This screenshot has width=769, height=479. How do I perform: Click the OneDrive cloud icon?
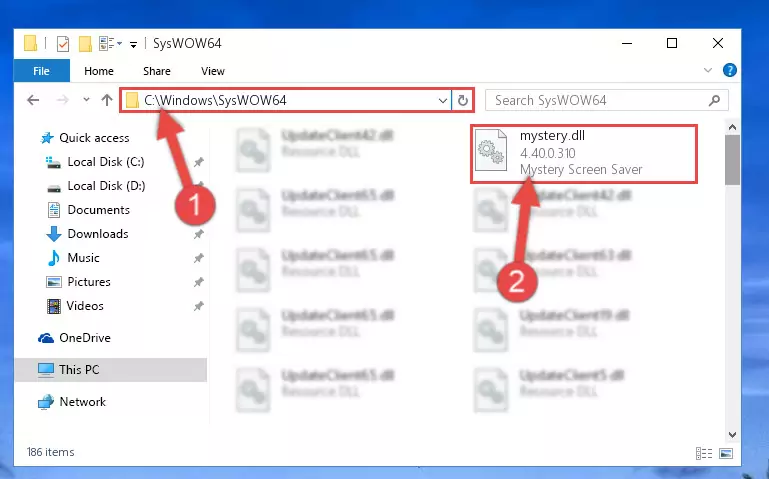point(46,338)
